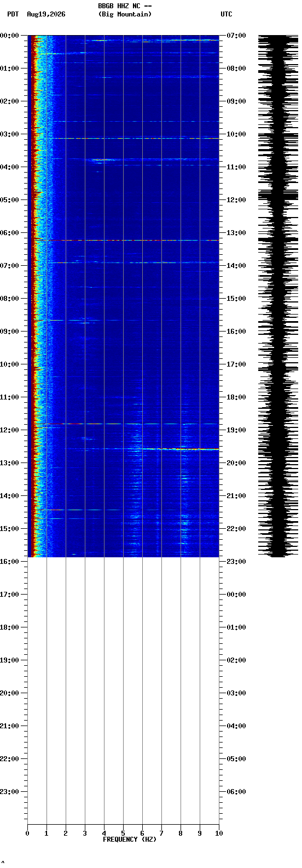Select the 19:00 label on UTC axis
This screenshot has height=868, width=302.
pos(236,430)
